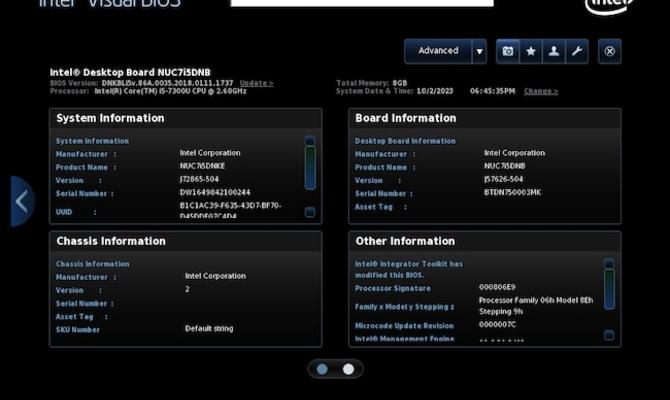This screenshot has height=400, width=670.
Task: Click Other Information scrollbar thumb
Action: pos(609,289)
